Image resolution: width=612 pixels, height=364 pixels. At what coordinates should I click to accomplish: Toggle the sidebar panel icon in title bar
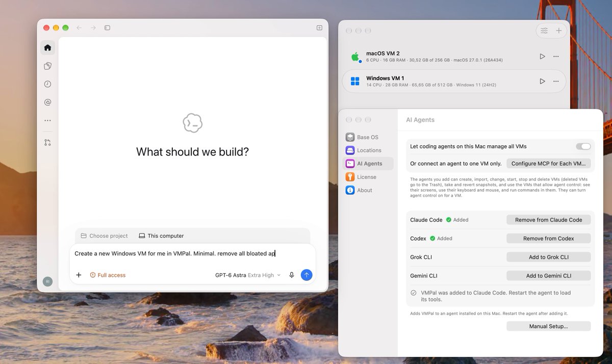(x=107, y=28)
